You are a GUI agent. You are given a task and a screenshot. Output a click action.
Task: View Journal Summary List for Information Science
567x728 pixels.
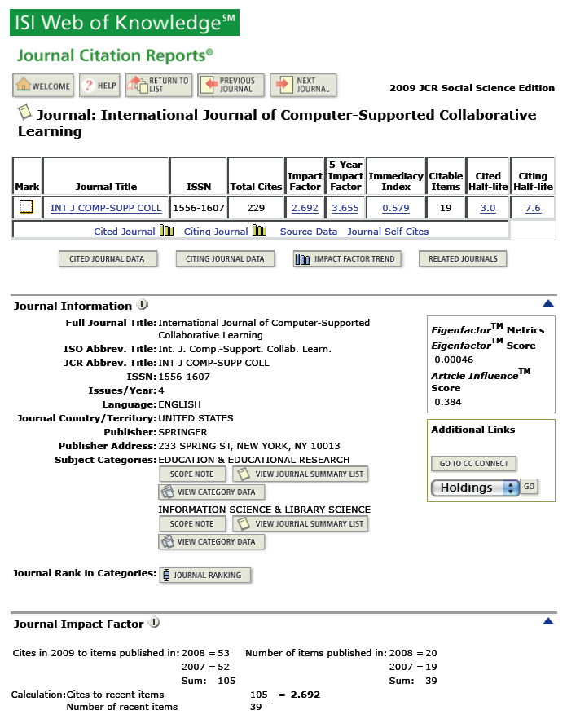coord(301,523)
